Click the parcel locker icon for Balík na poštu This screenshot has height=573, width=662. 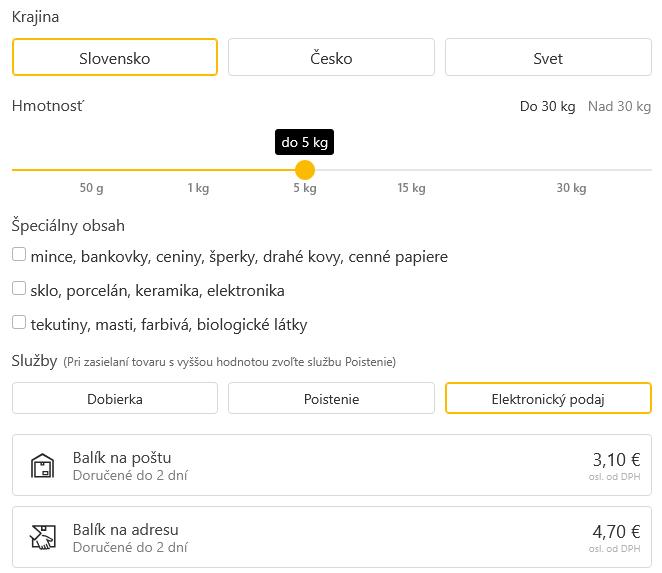43,466
